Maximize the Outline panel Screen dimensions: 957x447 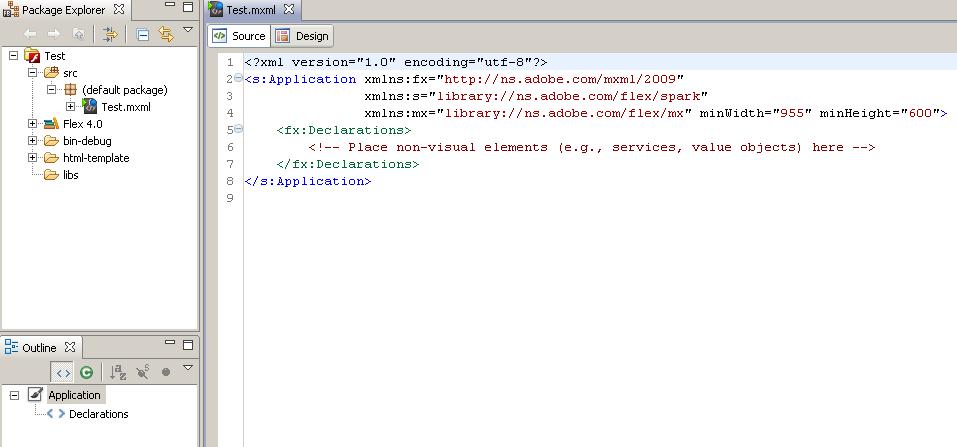click(188, 344)
